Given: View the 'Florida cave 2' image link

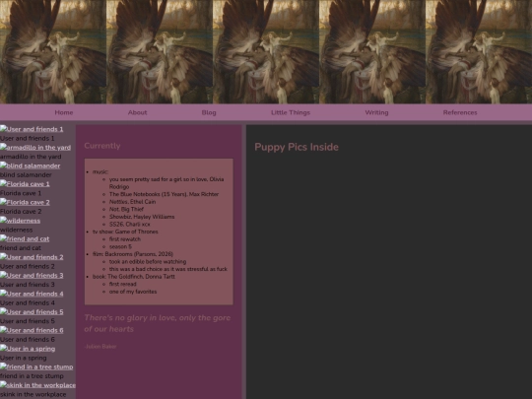Looking at the screenshot, I should [25, 202].
